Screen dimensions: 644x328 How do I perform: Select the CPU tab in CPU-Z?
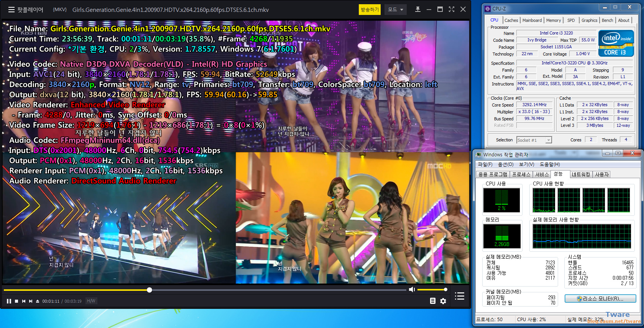tap(495, 20)
